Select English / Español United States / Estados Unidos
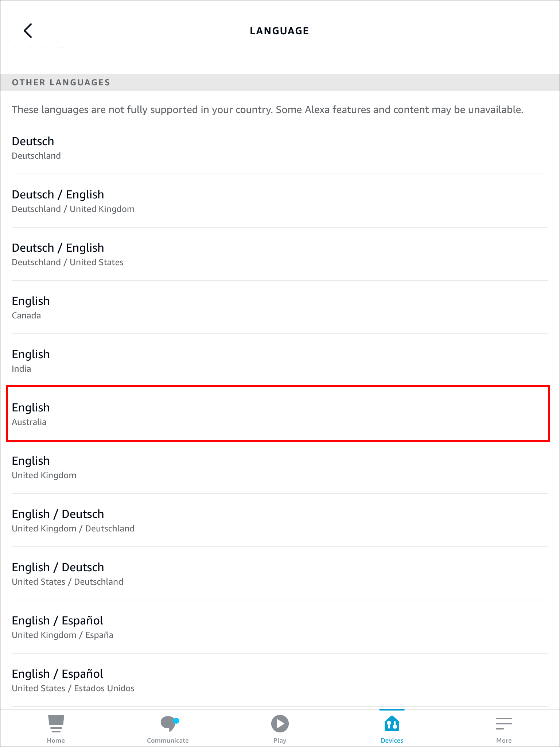Image resolution: width=560 pixels, height=747 pixels. (280, 680)
